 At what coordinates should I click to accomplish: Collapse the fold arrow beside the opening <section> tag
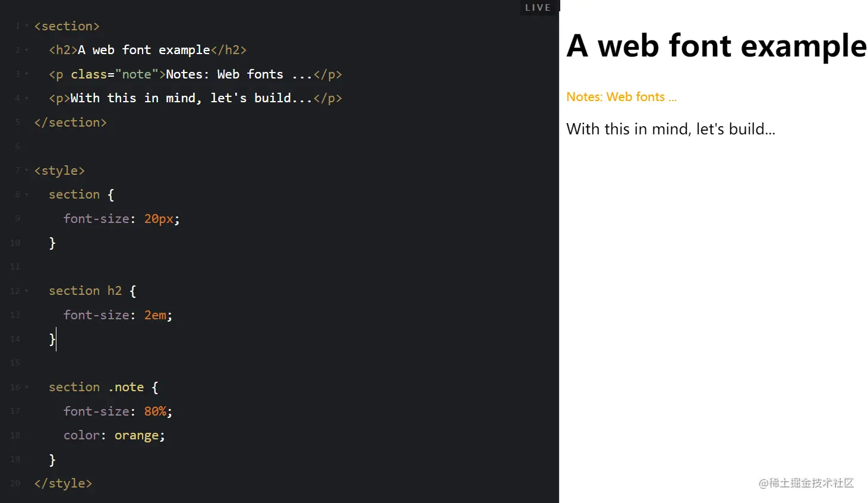tap(27, 26)
